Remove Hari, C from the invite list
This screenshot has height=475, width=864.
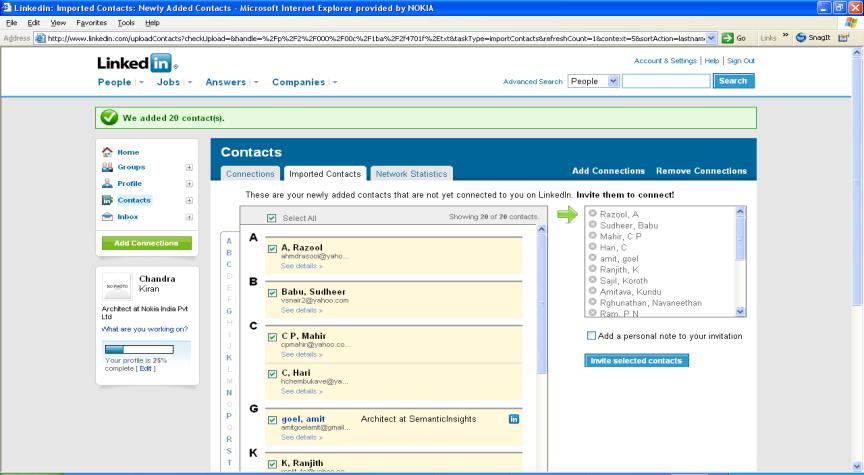[x=592, y=246]
